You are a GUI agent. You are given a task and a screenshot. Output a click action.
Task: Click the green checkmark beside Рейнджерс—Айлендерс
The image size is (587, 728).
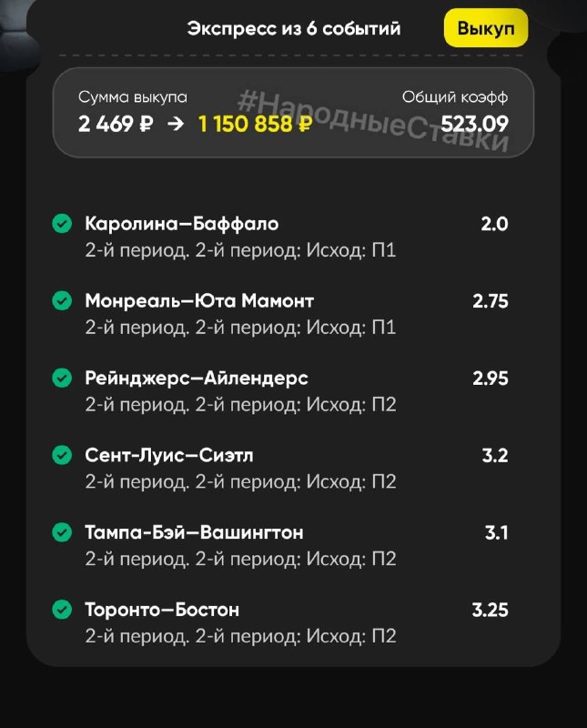coord(62,378)
